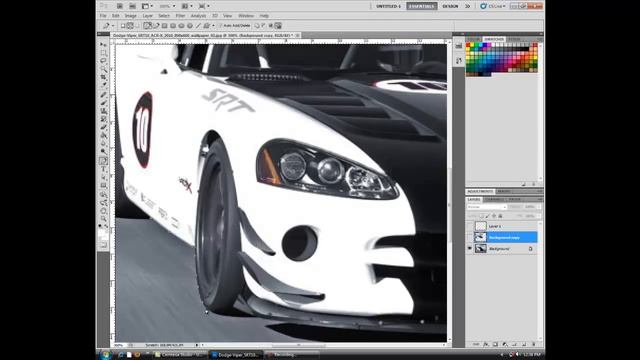Screen dimensions: 640x360
Task: Enable Shape Layers mode in options bar
Action: coord(123,25)
